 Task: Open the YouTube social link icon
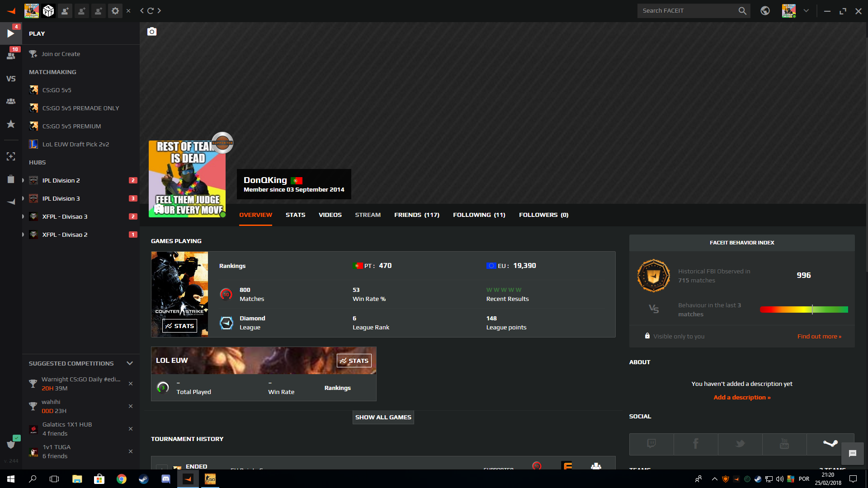click(x=784, y=444)
